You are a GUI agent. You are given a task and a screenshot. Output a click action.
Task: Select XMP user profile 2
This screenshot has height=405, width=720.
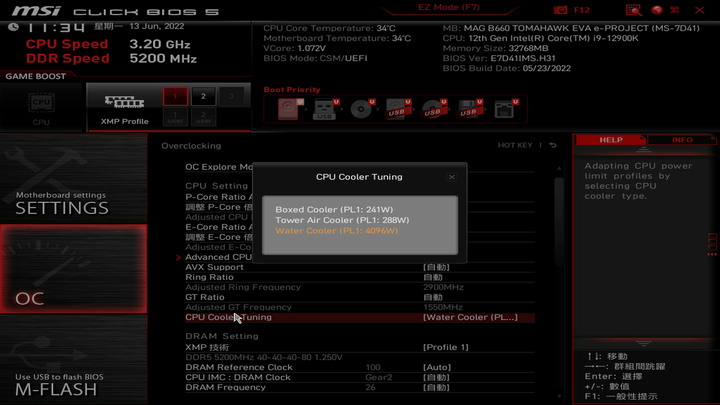pos(203,117)
